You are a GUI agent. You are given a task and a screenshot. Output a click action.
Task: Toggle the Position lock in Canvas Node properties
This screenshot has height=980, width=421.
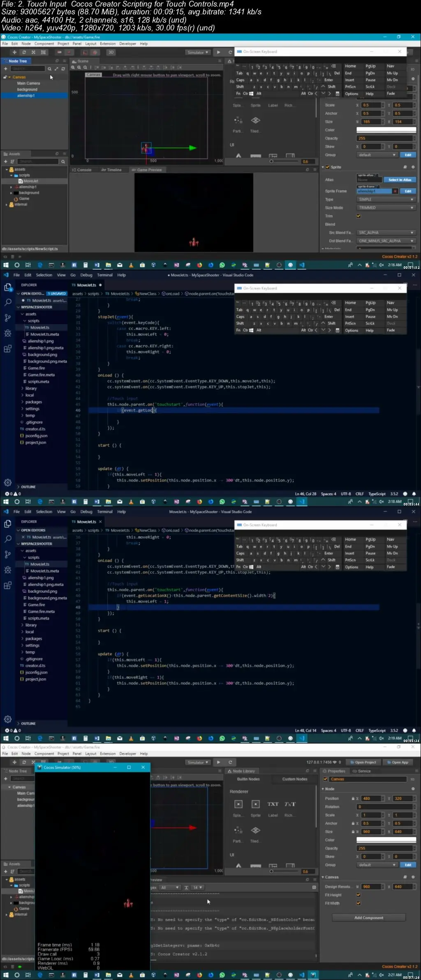(353, 798)
